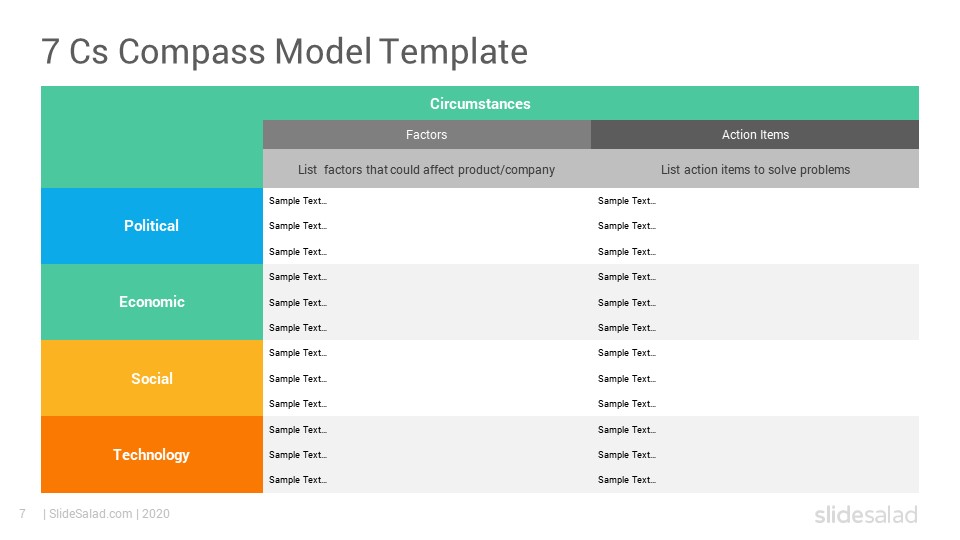Click first Sample Text under Political action items
Image resolution: width=960 pixels, height=540 pixels.
click(x=627, y=201)
